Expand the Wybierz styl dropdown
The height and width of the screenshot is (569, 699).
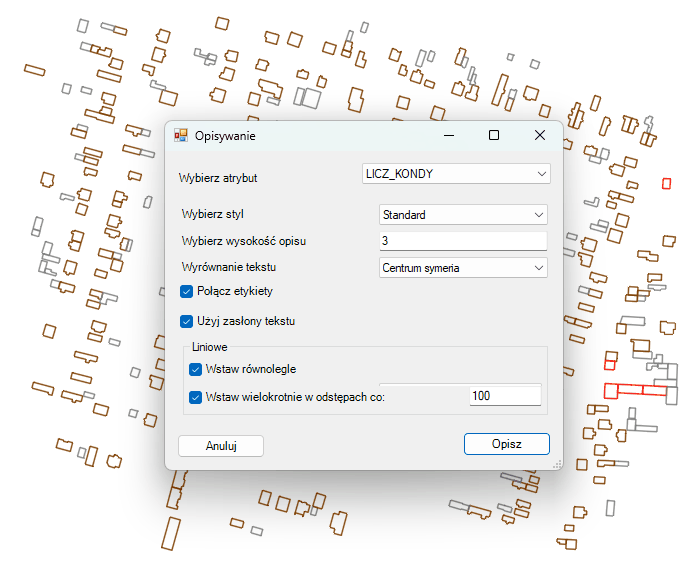point(463,215)
